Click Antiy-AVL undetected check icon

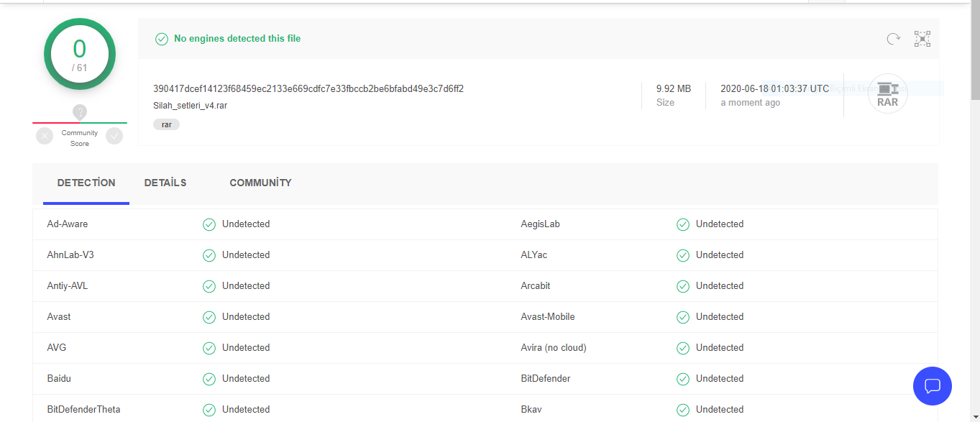pos(209,286)
